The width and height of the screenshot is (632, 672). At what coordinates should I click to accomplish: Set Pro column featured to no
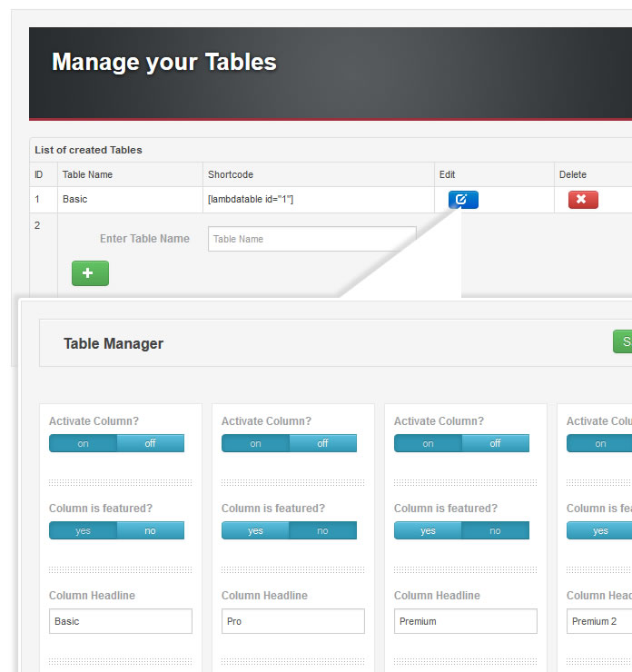(323, 530)
